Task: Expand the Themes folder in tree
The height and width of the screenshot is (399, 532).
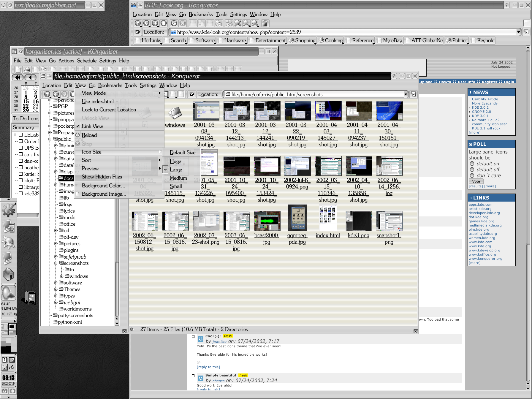Action: pyautogui.click(x=56, y=289)
